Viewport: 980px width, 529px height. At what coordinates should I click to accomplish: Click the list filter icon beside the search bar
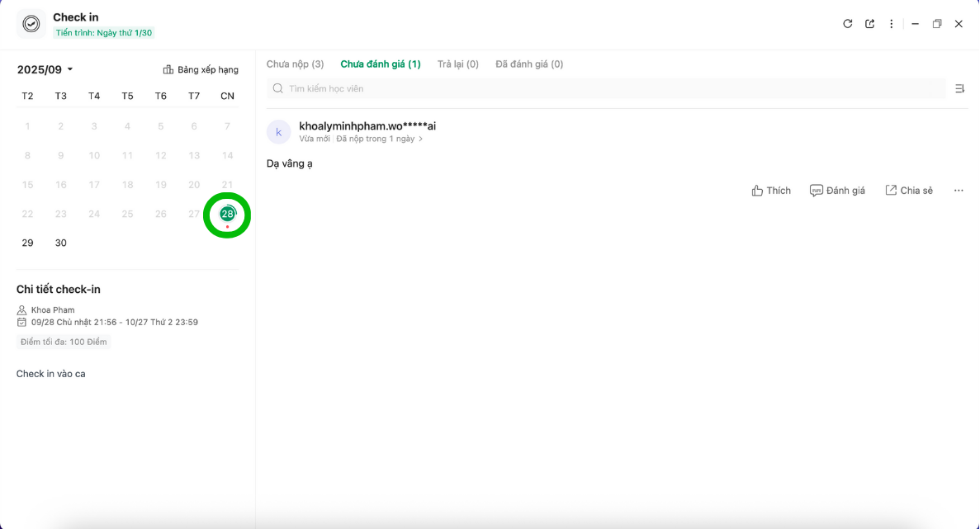point(959,88)
